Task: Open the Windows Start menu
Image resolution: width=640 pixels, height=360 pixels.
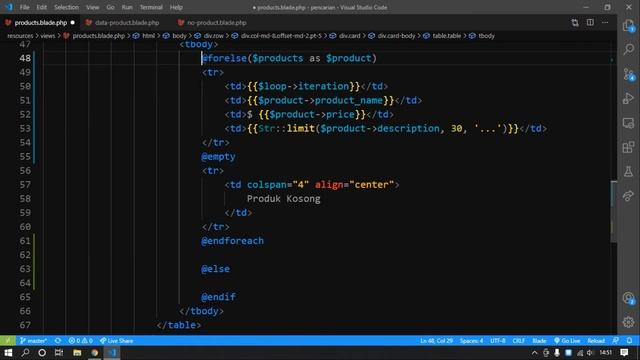Action: point(8,353)
